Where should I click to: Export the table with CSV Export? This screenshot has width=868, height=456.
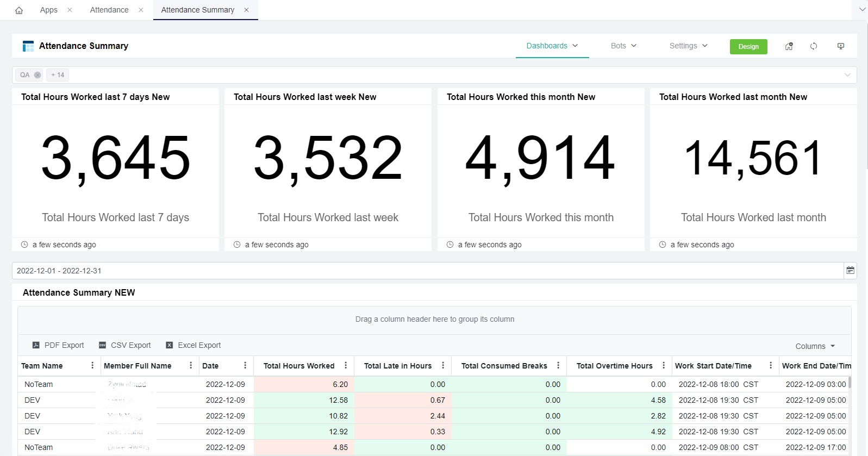(x=124, y=345)
